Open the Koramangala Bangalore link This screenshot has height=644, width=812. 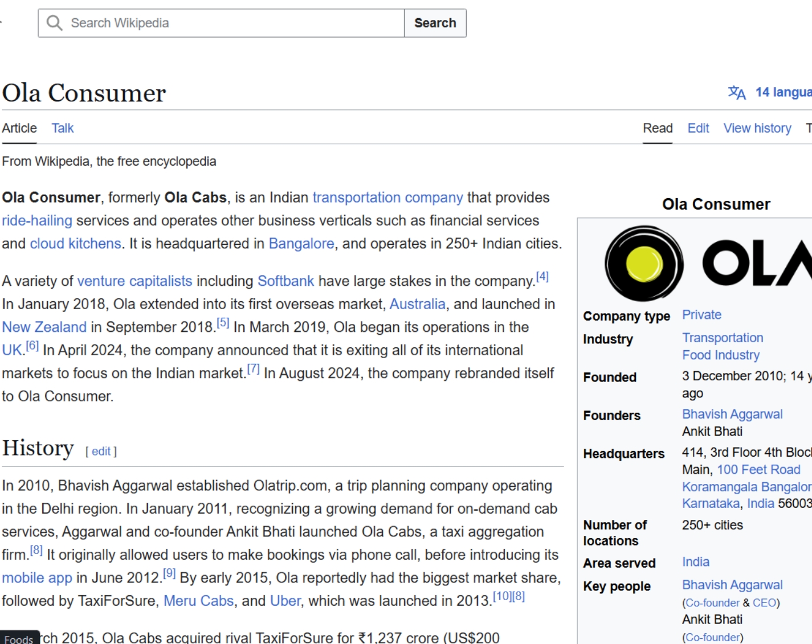(747, 487)
